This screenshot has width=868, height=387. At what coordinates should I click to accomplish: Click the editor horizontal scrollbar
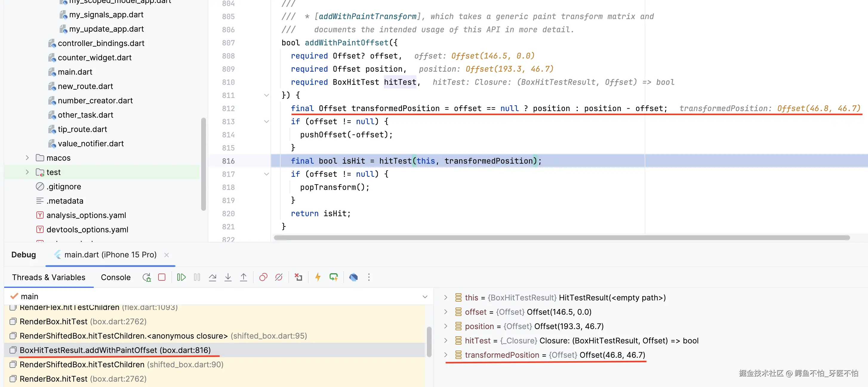(x=561, y=238)
